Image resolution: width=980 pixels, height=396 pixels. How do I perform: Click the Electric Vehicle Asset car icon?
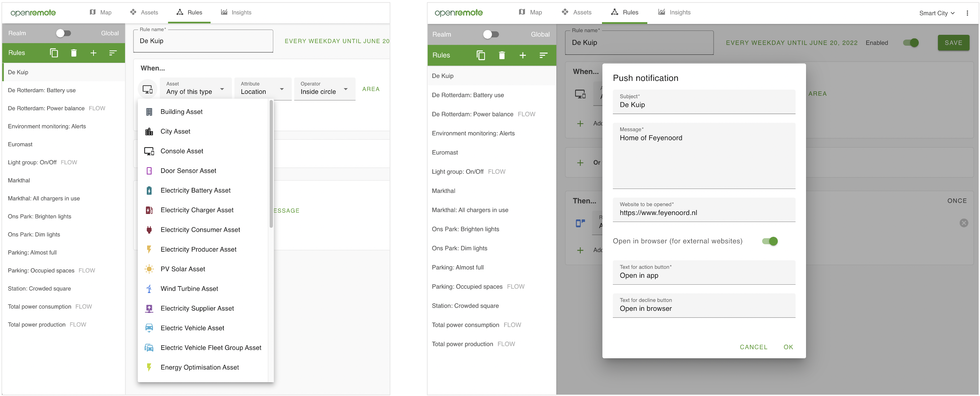pos(149,328)
